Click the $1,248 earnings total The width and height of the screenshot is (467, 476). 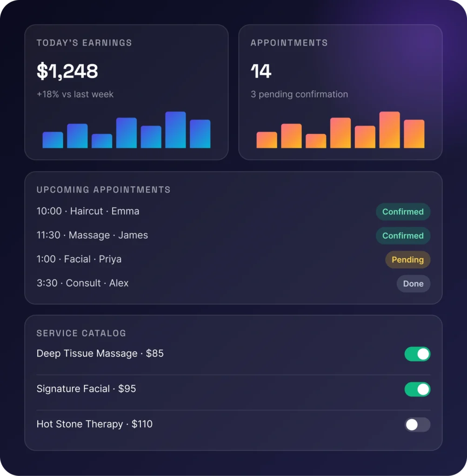click(67, 71)
